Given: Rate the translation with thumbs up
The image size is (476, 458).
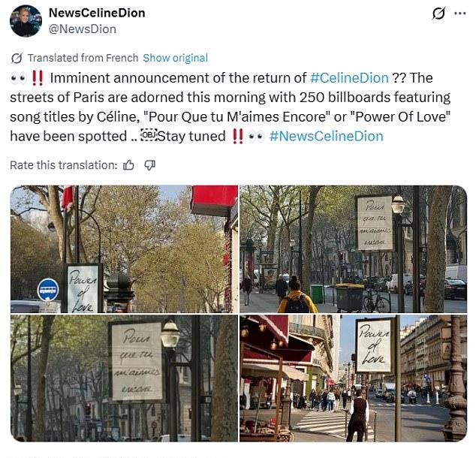Looking at the screenshot, I should click(x=128, y=165).
